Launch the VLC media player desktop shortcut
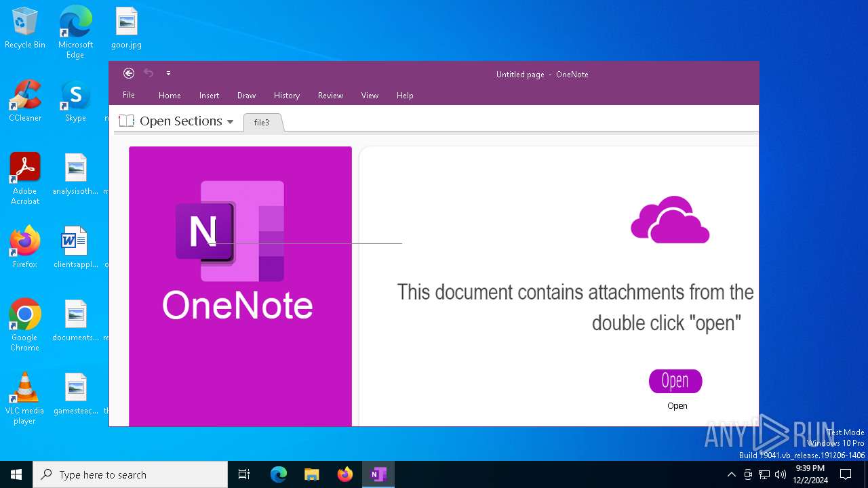868x488 pixels. point(25,399)
